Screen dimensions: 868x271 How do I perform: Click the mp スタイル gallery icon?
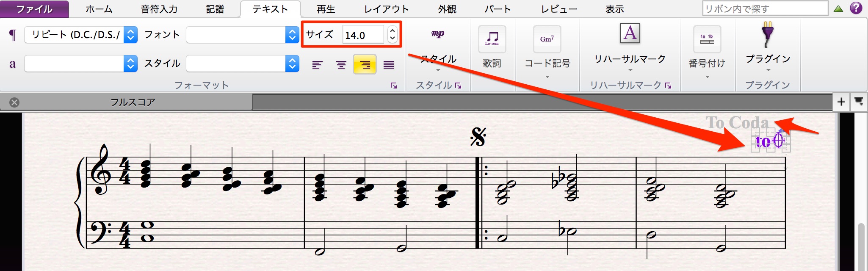pos(438,34)
